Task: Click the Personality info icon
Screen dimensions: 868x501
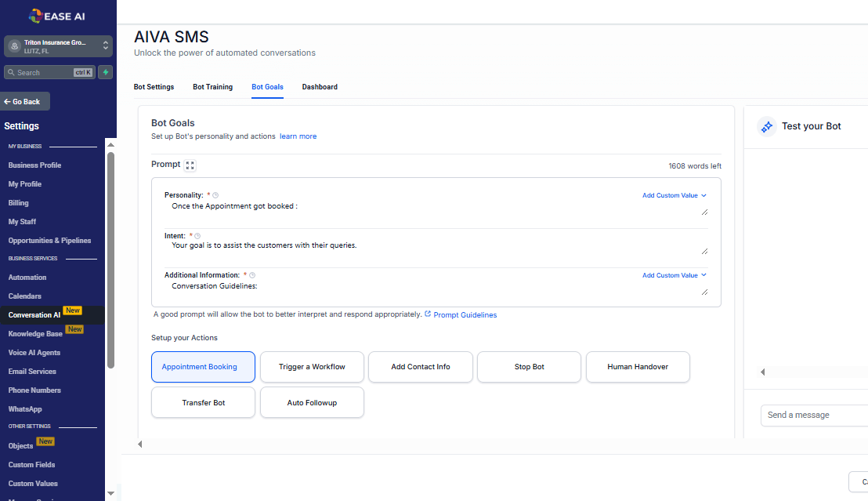Action: coord(216,195)
